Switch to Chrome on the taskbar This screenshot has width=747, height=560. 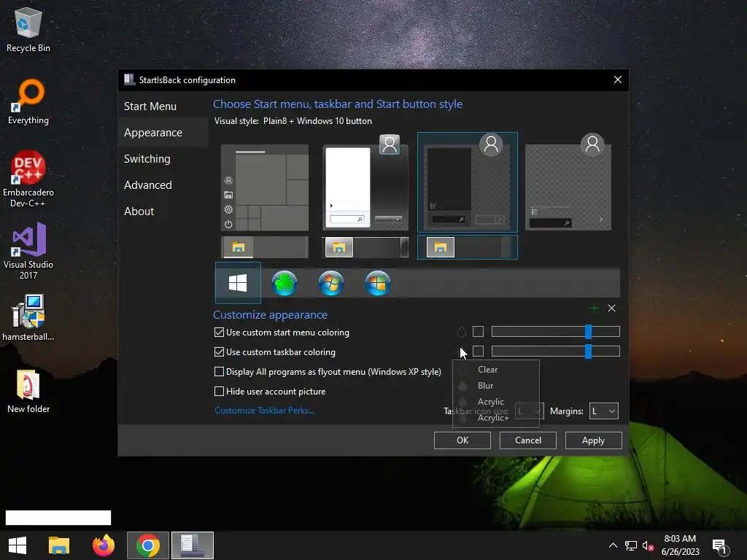pyautogui.click(x=147, y=545)
